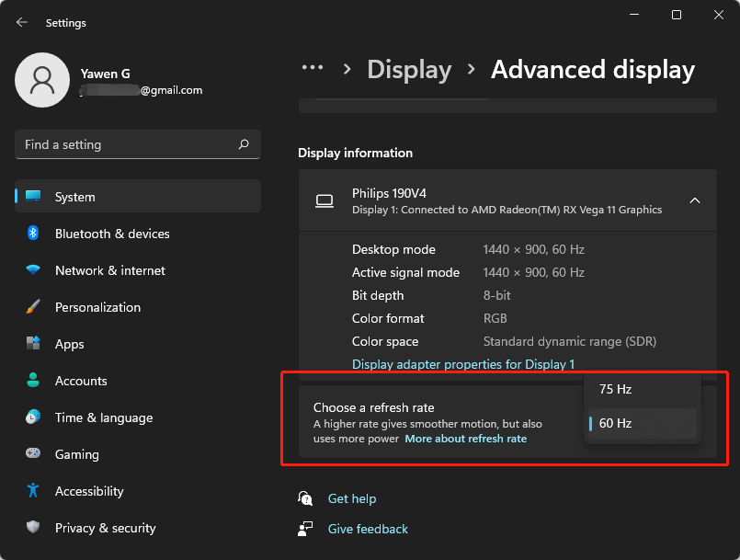Click the magnifier icon in the search box

pos(244,144)
